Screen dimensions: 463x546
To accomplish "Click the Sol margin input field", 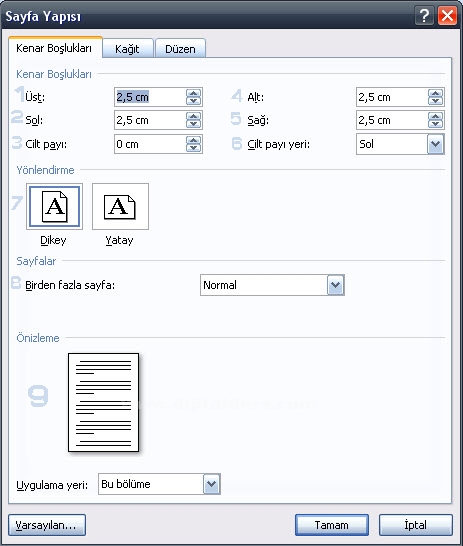I will coord(150,120).
